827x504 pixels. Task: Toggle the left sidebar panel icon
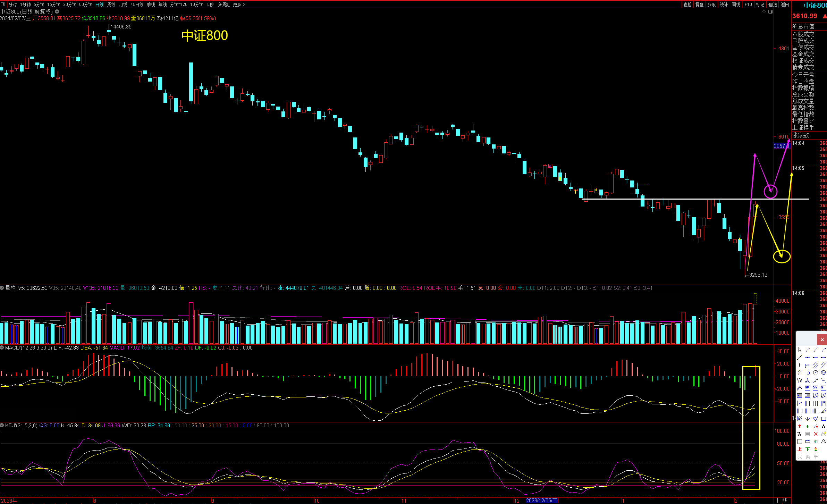[x=3, y=5]
